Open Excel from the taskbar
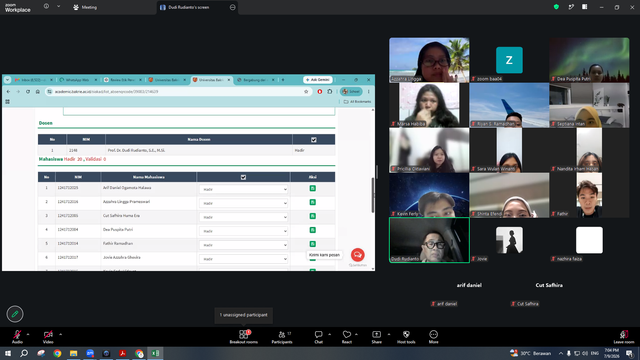Viewport: 640px width, 360px height. pos(156,353)
